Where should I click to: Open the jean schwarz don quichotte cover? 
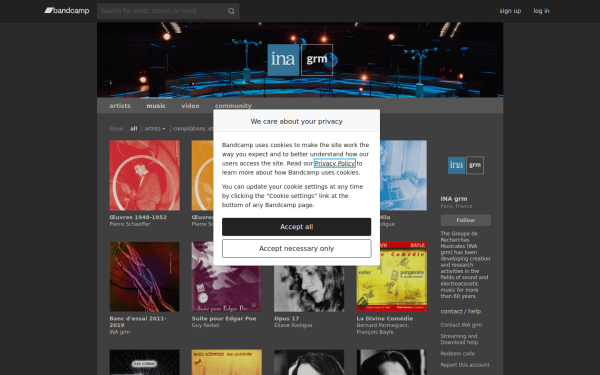(227, 362)
